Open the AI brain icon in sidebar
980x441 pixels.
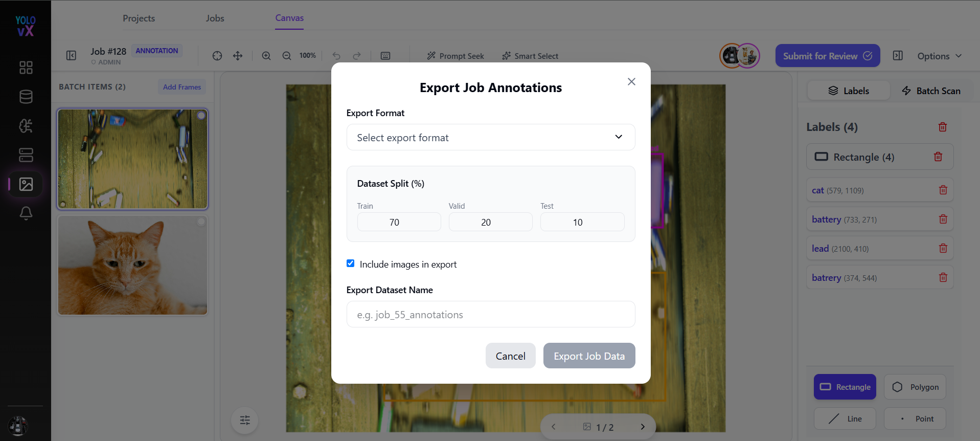click(26, 126)
